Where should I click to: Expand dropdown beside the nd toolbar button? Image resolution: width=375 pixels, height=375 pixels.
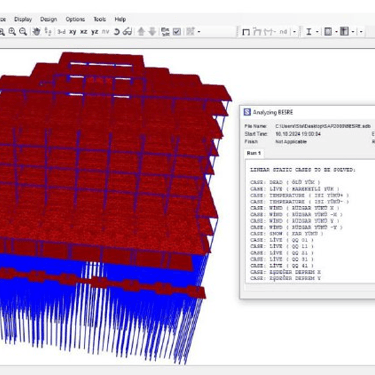coord(295,32)
